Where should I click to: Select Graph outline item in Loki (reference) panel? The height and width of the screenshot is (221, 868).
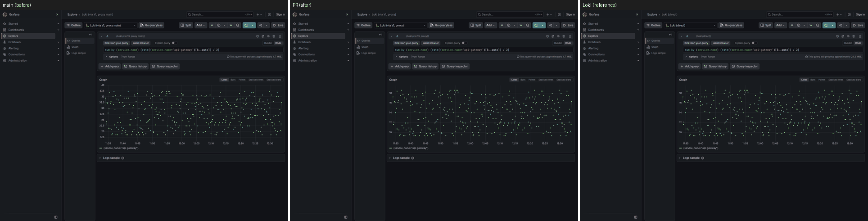pyautogui.click(x=655, y=47)
